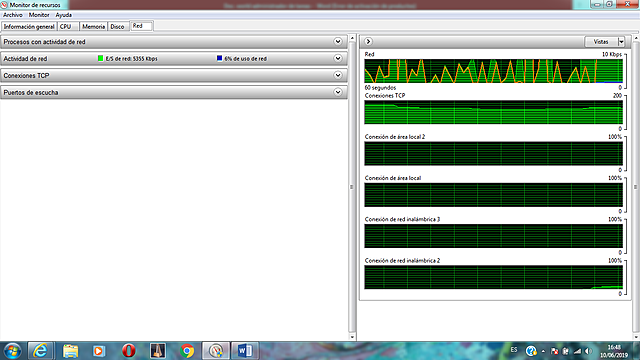Switch to Microsoft Word in taskbar
The height and width of the screenshot is (360, 640).
pyautogui.click(x=245, y=351)
